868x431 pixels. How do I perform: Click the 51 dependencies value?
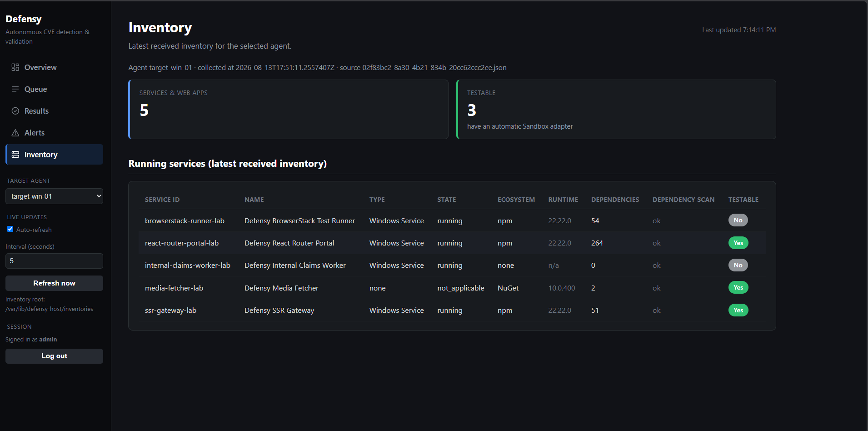pyautogui.click(x=595, y=311)
